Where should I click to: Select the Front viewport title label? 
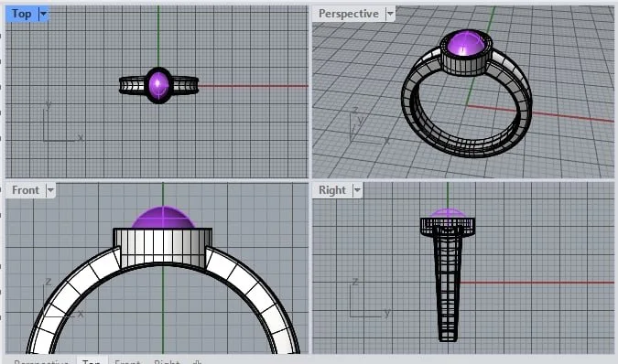pyautogui.click(x=26, y=190)
